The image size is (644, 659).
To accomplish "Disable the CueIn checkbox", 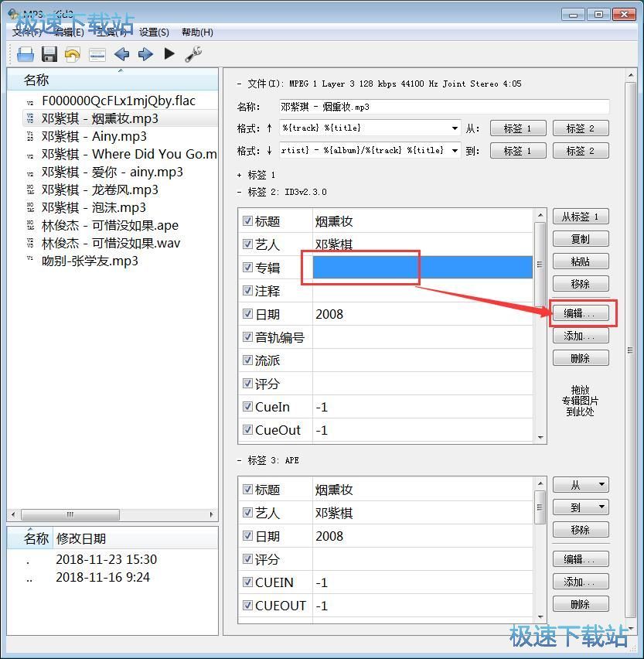I will [x=246, y=407].
